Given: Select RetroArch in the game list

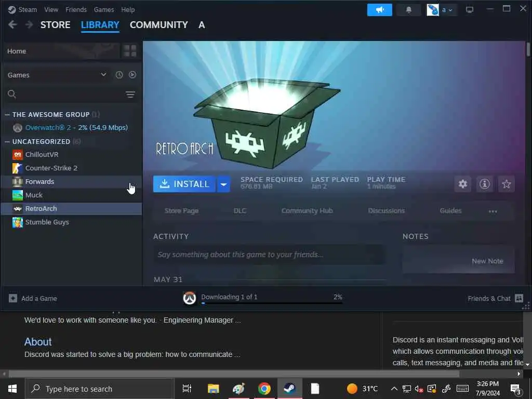Looking at the screenshot, I should point(71,209).
